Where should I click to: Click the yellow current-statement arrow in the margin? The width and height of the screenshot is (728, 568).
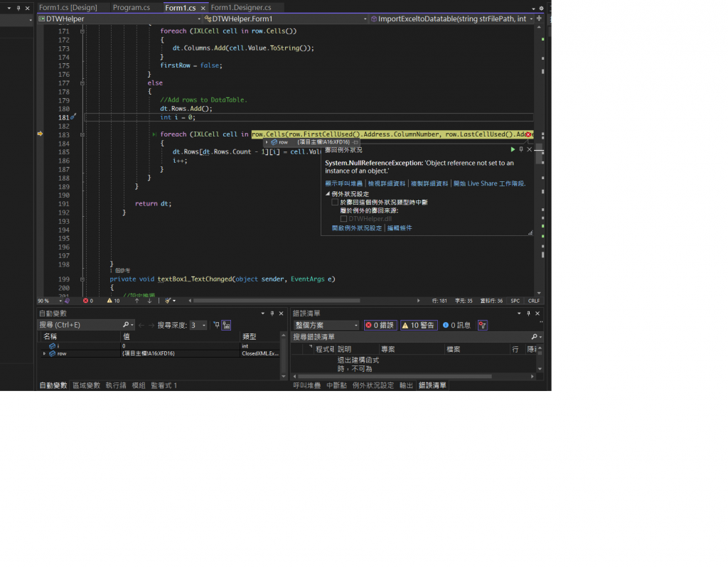[40, 134]
